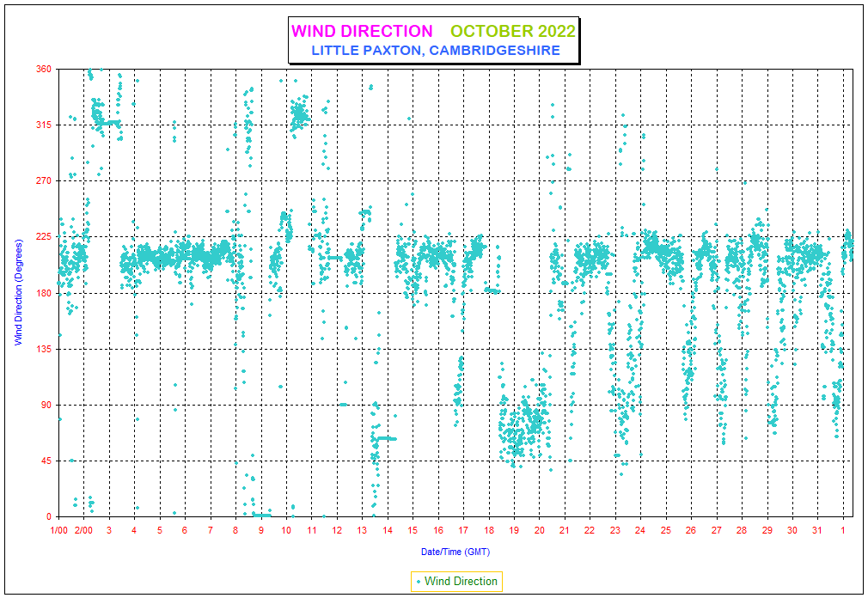Viewport: 868px width, 598px height.
Task: Click the day 28 x-axis label
Action: pos(741,530)
